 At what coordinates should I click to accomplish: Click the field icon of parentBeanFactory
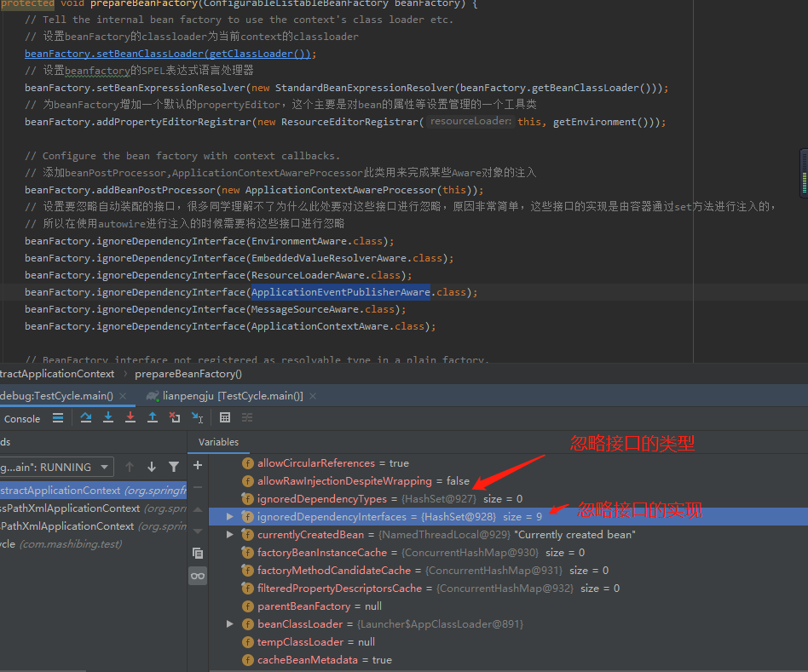pyautogui.click(x=248, y=606)
